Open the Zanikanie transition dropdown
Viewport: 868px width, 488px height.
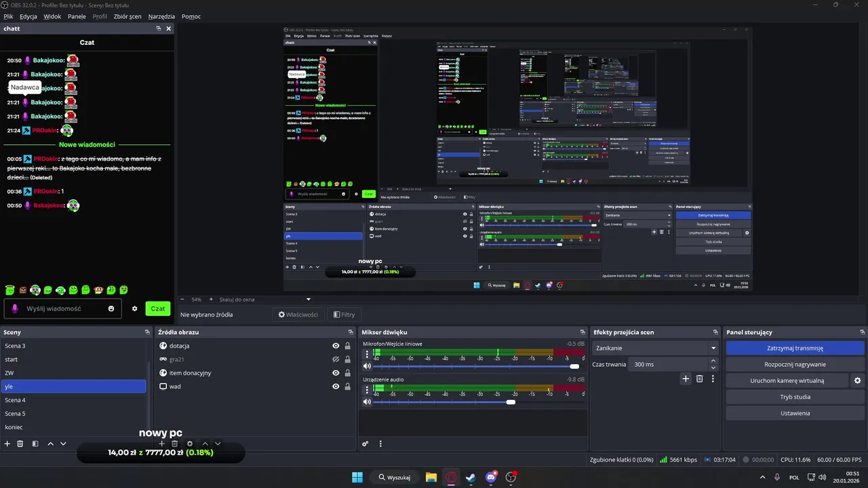655,348
